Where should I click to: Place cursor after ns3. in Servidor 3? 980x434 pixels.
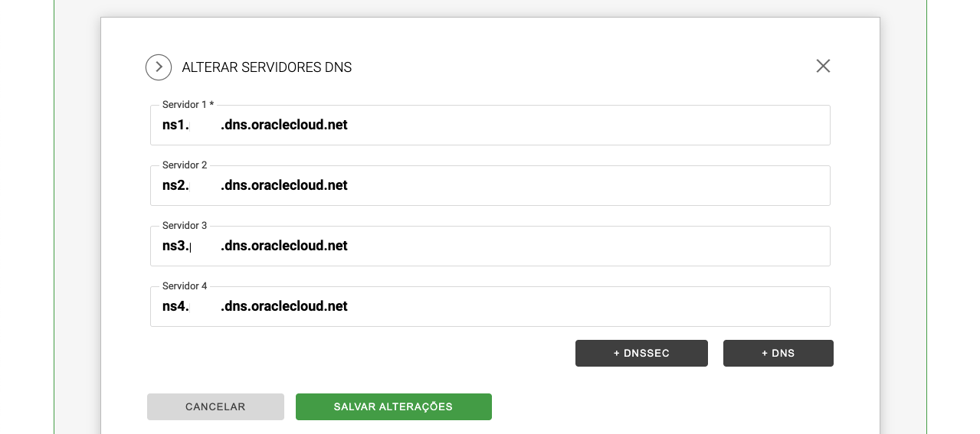point(190,246)
